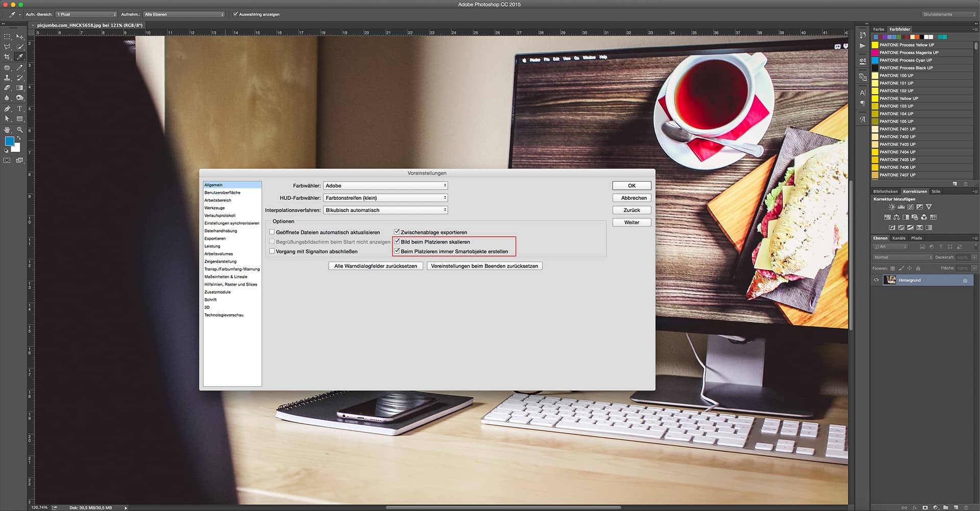The height and width of the screenshot is (511, 980).
Task: Select Leistung in the preferences sidebar
Action: tap(213, 246)
